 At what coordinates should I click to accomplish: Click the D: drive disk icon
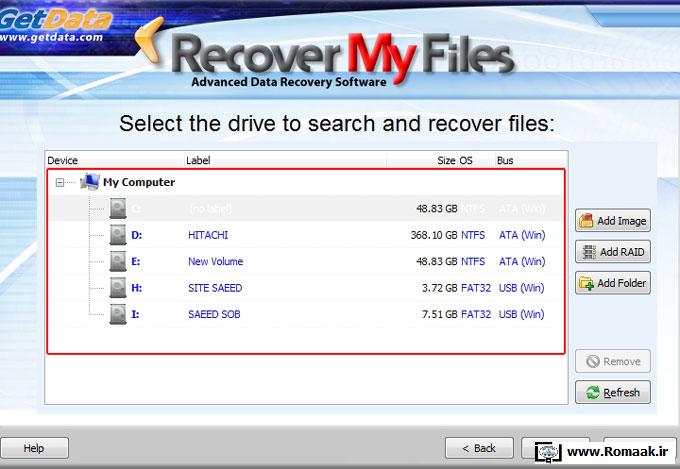118,235
